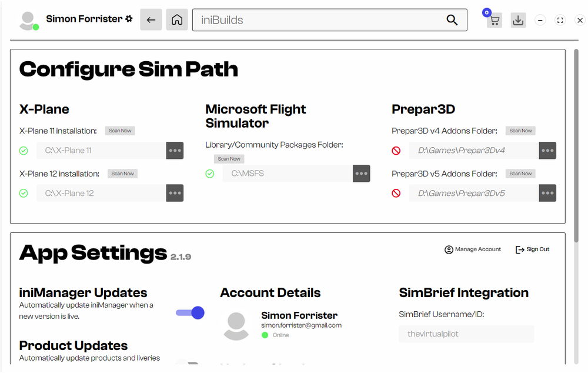Open the shopping cart
The image size is (588, 373).
pyautogui.click(x=494, y=21)
